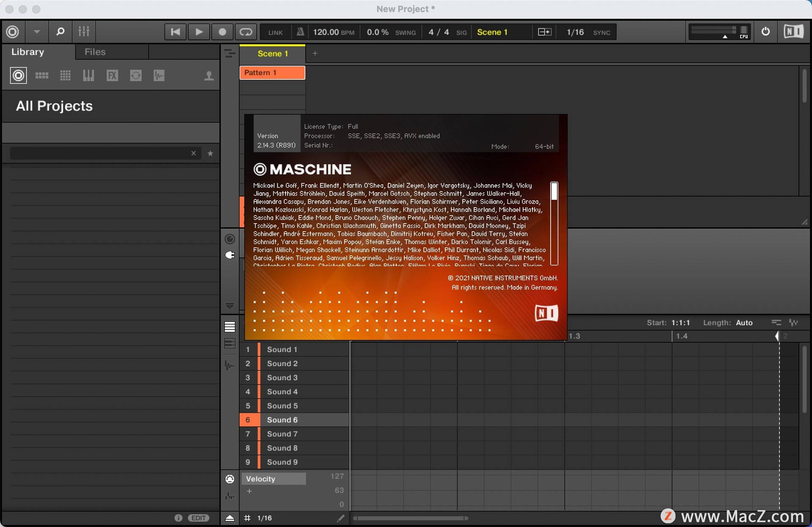
Task: Select the Library tab
Action: pyautogui.click(x=28, y=52)
